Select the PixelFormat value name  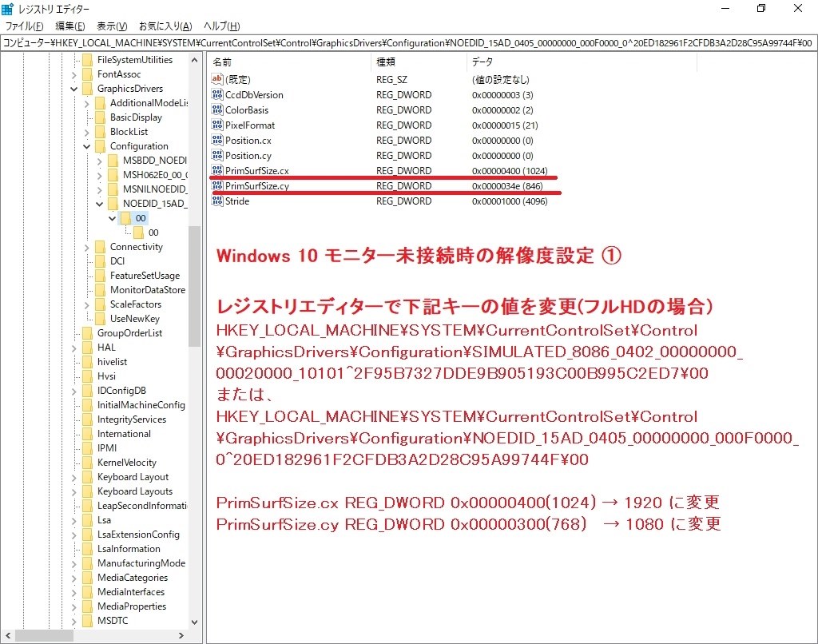pos(250,125)
